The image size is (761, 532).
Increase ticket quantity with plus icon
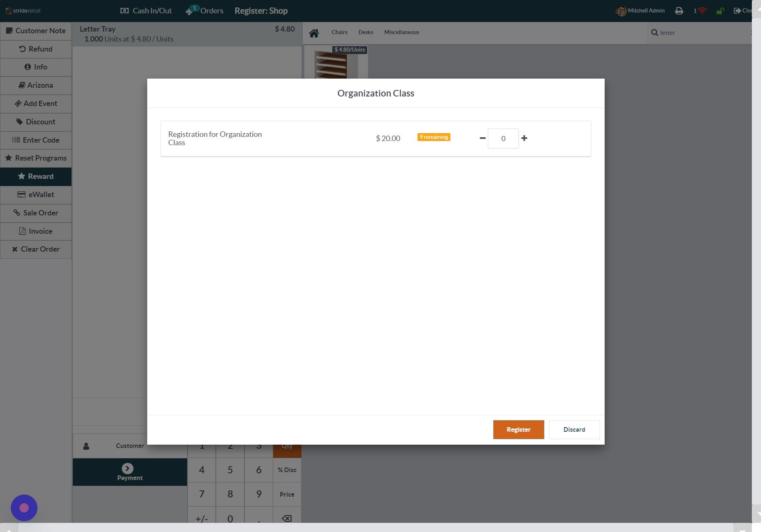(x=524, y=138)
